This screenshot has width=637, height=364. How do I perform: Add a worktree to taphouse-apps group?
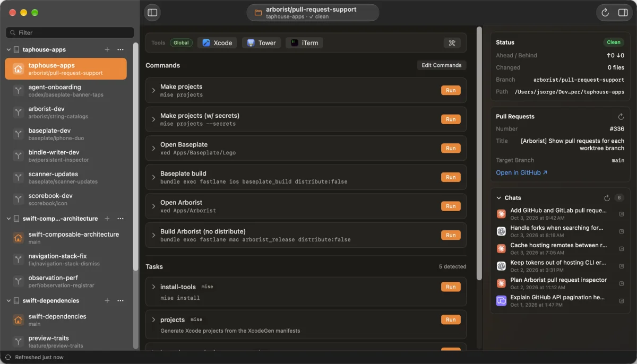tap(107, 50)
